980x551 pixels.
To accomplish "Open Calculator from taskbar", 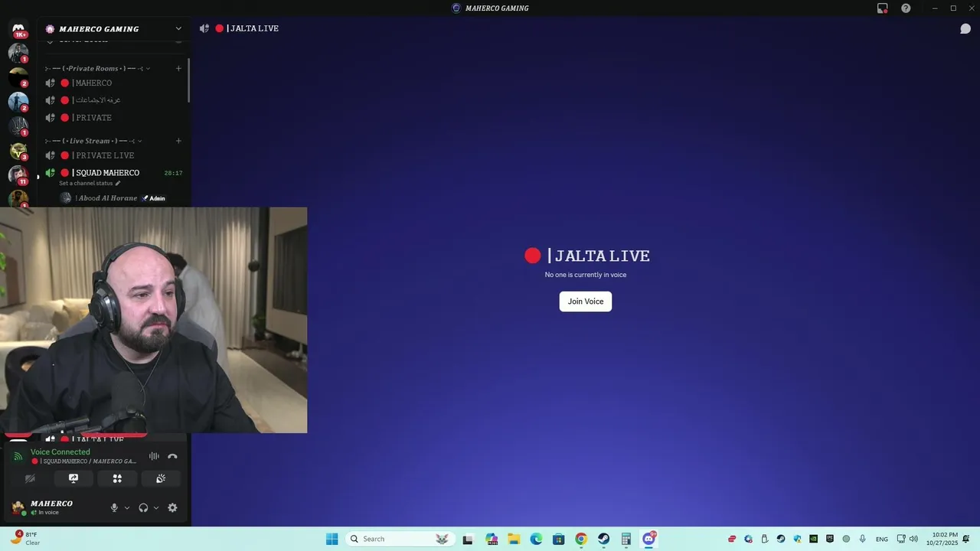I will (x=626, y=539).
